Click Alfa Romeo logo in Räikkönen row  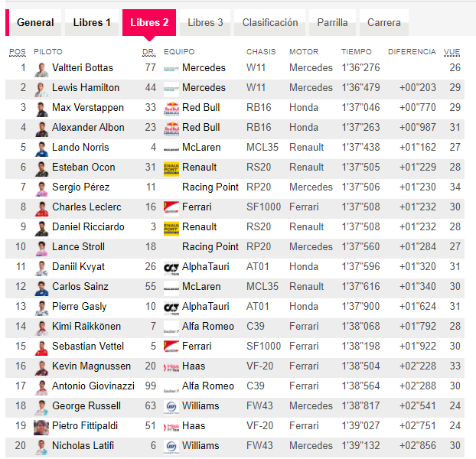pos(171,328)
